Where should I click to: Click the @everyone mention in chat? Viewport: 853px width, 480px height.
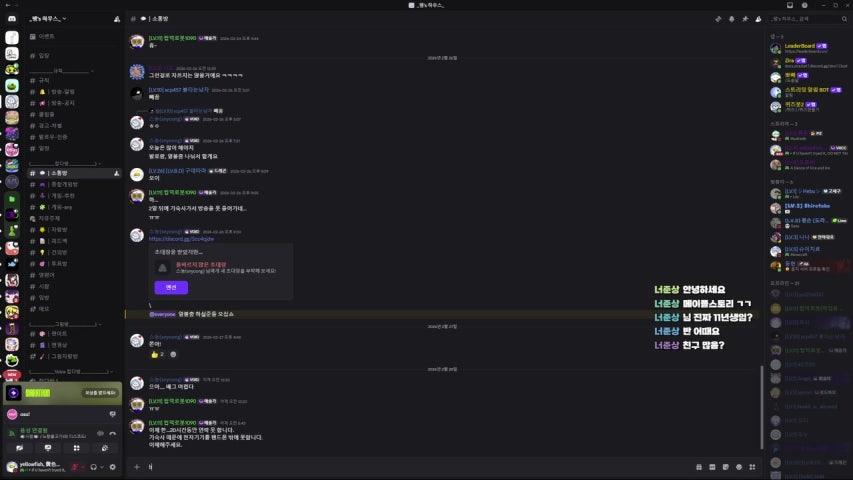162,314
